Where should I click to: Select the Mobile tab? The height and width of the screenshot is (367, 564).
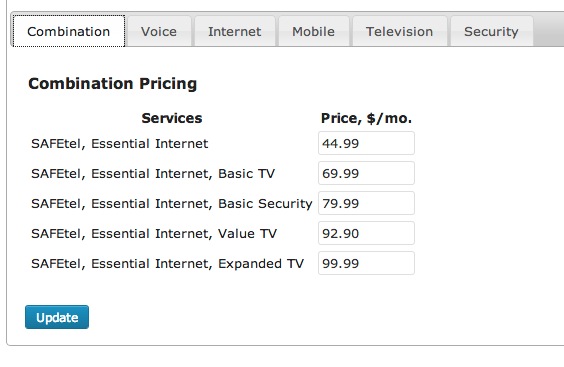313,31
